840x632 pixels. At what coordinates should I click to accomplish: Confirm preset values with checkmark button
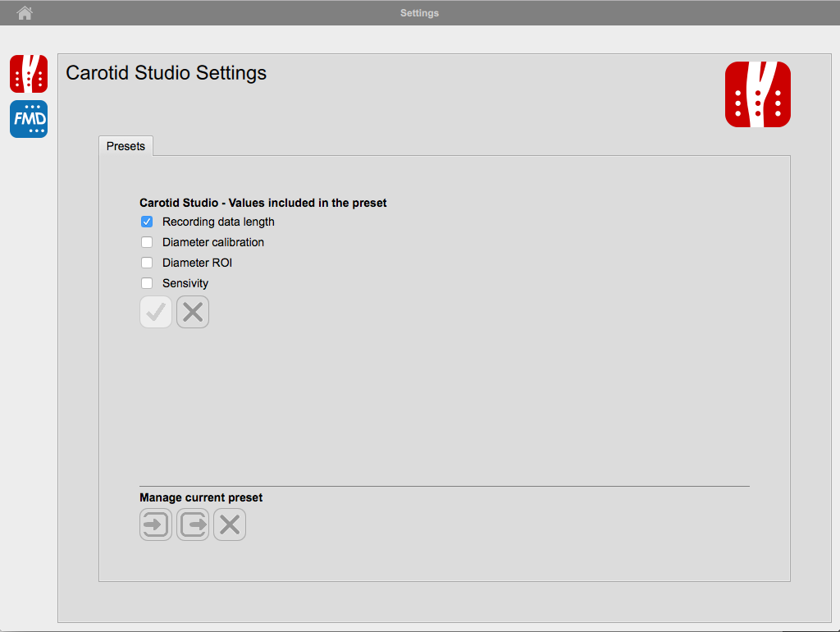(156, 312)
